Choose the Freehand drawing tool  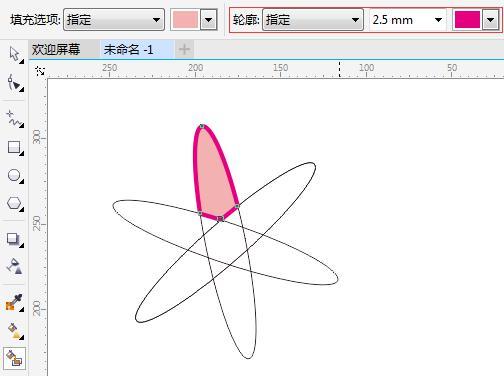click(x=14, y=119)
